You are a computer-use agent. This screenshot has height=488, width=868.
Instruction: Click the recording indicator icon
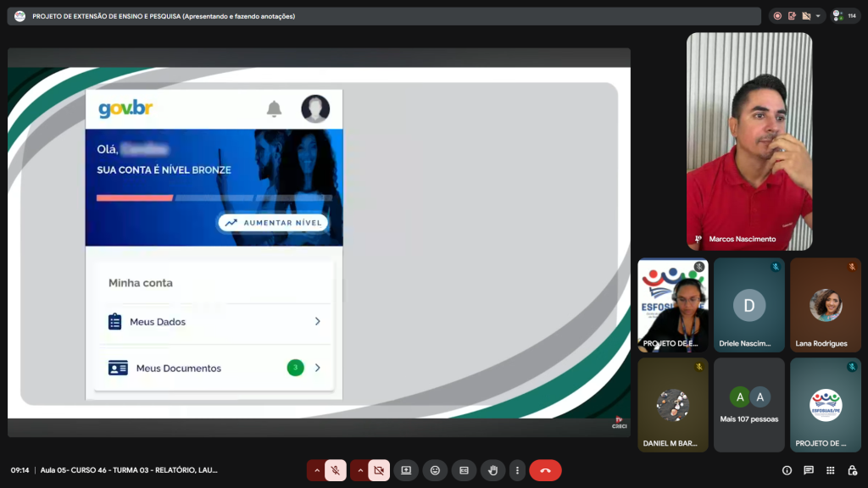pos(778,16)
